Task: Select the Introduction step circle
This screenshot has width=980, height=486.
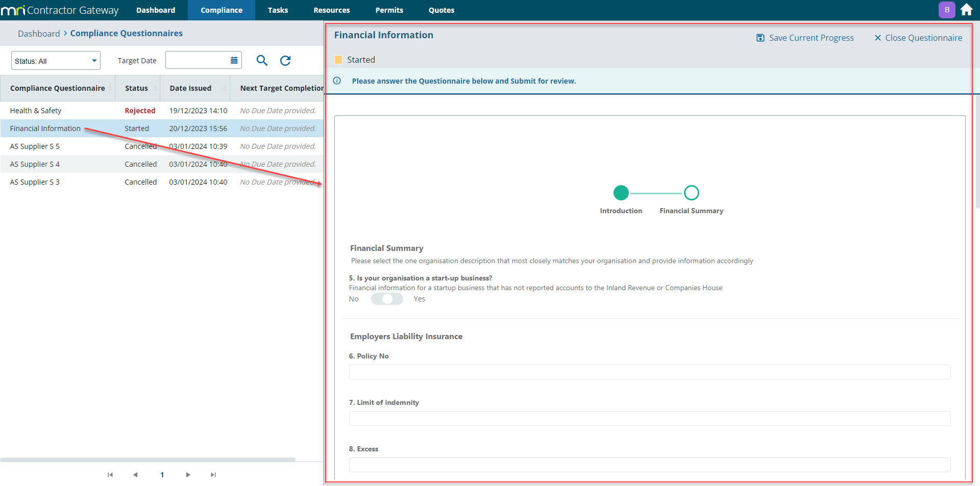Action: pos(621,193)
